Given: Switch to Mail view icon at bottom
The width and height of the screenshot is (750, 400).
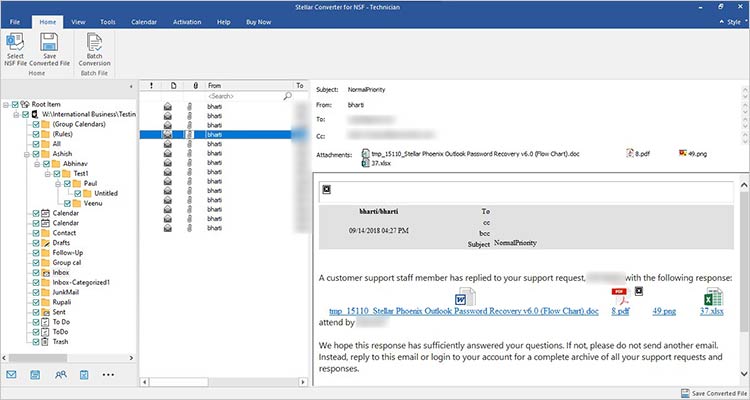Looking at the screenshot, I should coord(11,375).
